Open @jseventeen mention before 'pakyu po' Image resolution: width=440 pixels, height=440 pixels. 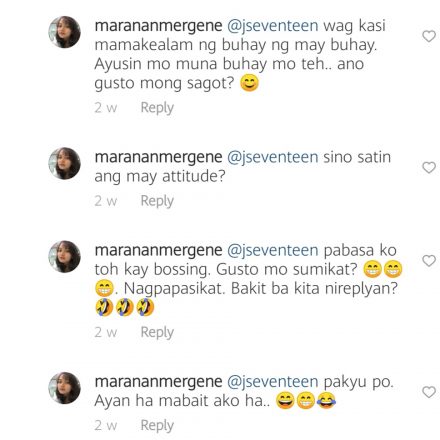coord(273,382)
